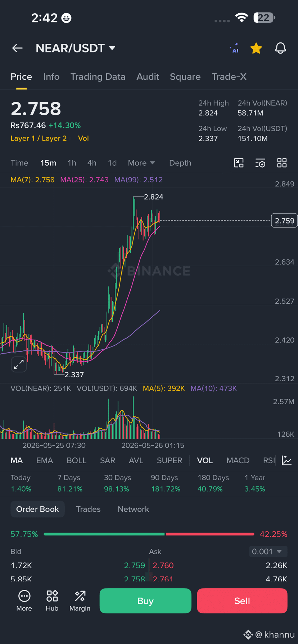This screenshot has width=298, height=644.
Task: Open the Trading Data tab
Action: (x=98, y=77)
